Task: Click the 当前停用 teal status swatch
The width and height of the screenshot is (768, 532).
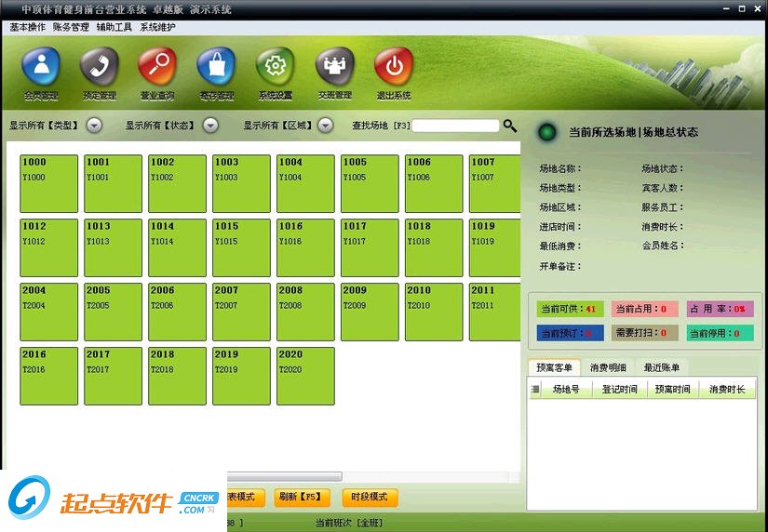Action: click(720, 333)
